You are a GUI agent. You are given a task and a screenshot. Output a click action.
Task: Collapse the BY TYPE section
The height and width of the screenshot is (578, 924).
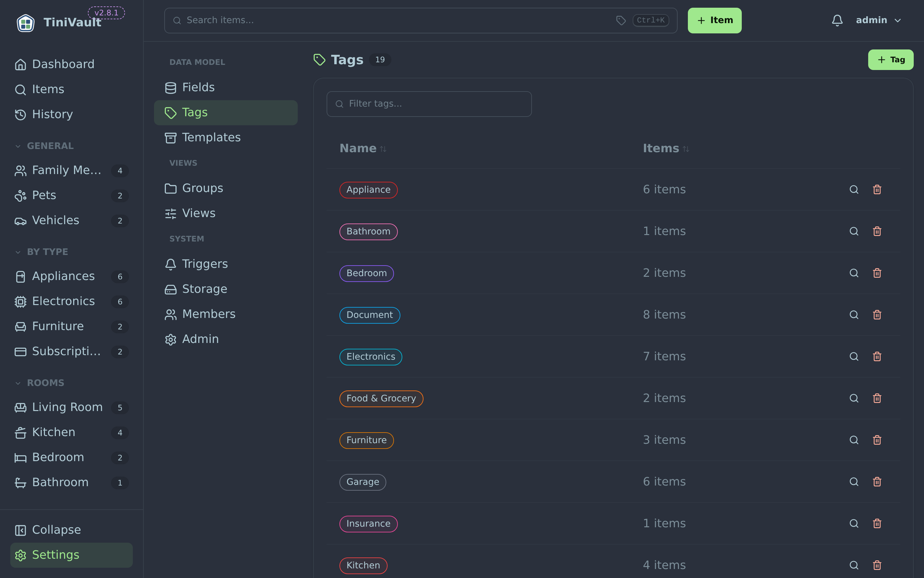click(x=41, y=252)
